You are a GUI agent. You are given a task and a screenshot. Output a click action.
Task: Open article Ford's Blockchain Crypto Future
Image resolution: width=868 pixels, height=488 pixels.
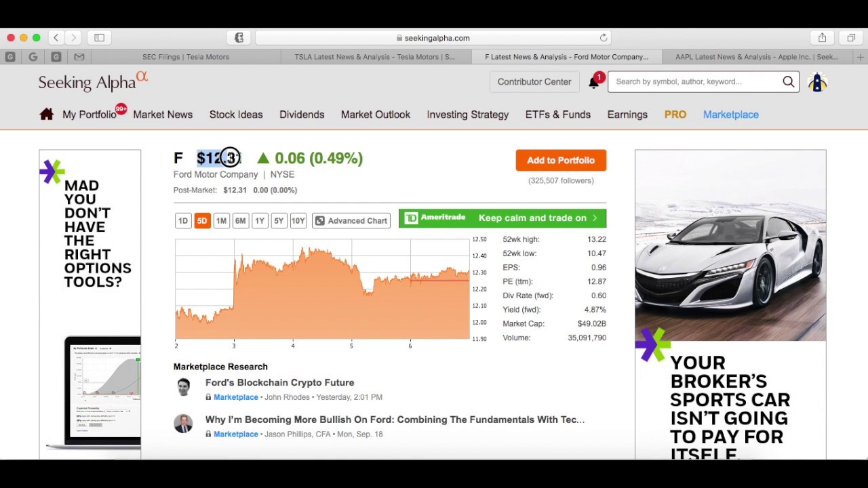point(279,383)
